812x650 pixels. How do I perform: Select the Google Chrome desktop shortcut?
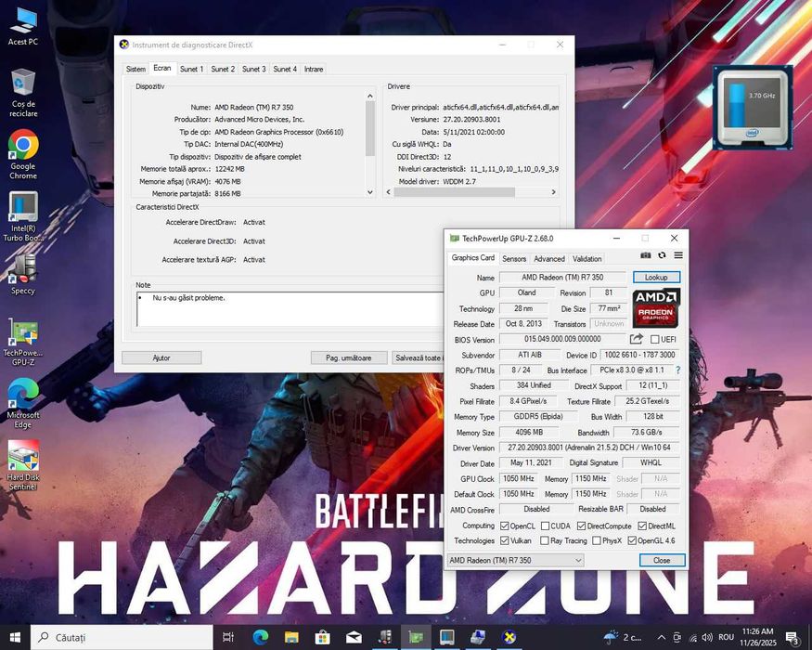23,154
